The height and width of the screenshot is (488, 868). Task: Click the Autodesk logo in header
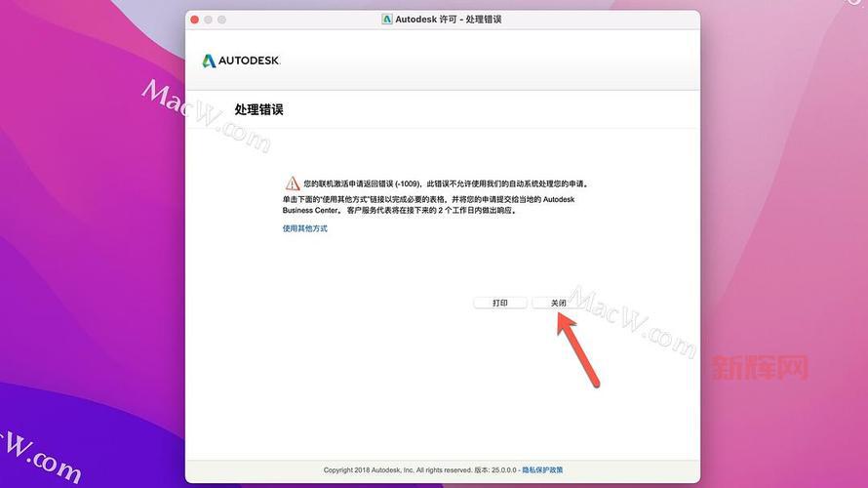point(241,61)
